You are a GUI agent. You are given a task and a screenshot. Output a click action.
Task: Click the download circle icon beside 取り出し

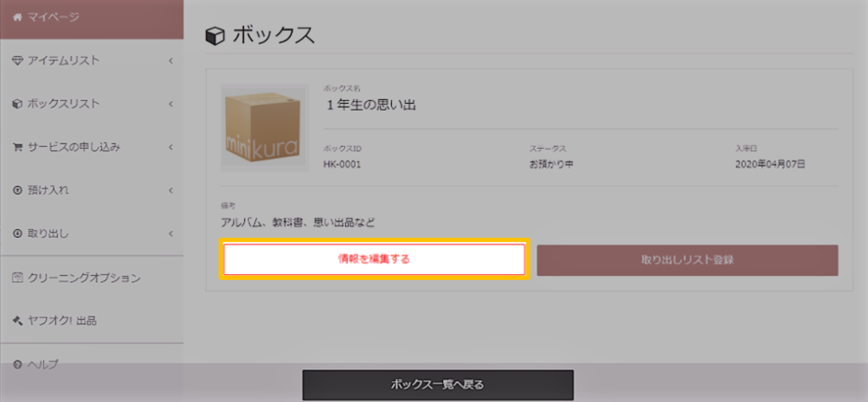(17, 233)
